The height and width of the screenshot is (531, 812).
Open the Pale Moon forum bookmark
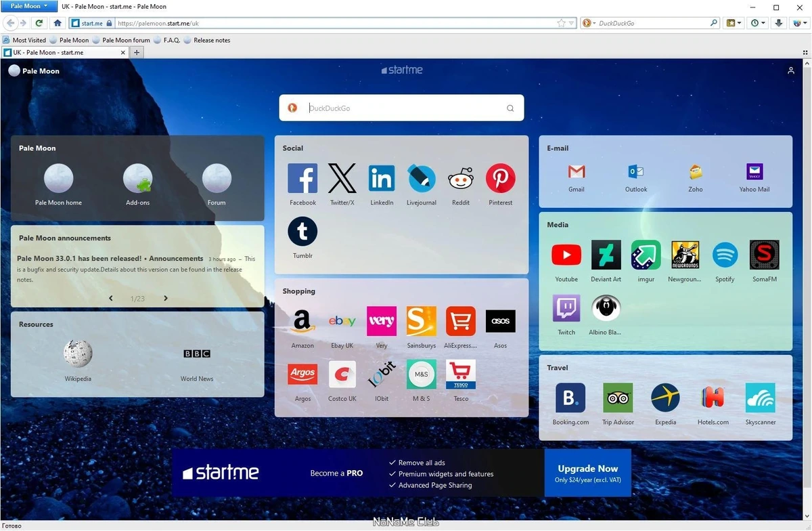[x=121, y=40]
